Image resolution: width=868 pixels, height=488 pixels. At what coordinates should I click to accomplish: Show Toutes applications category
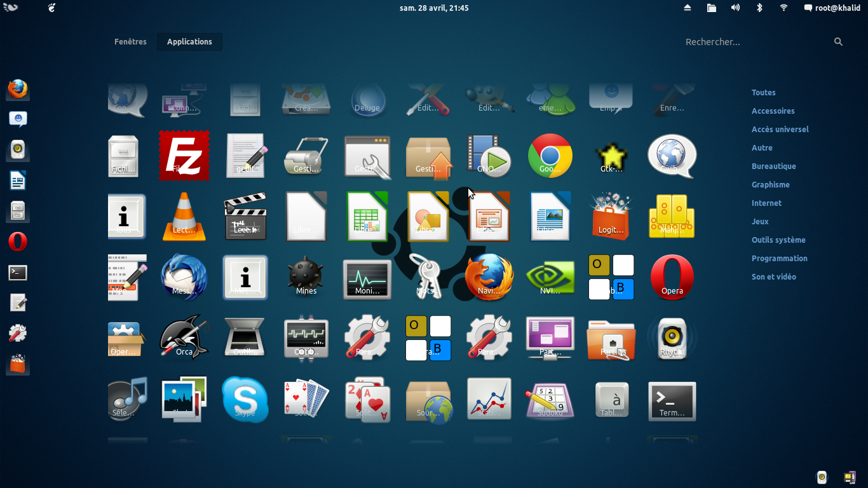(764, 92)
